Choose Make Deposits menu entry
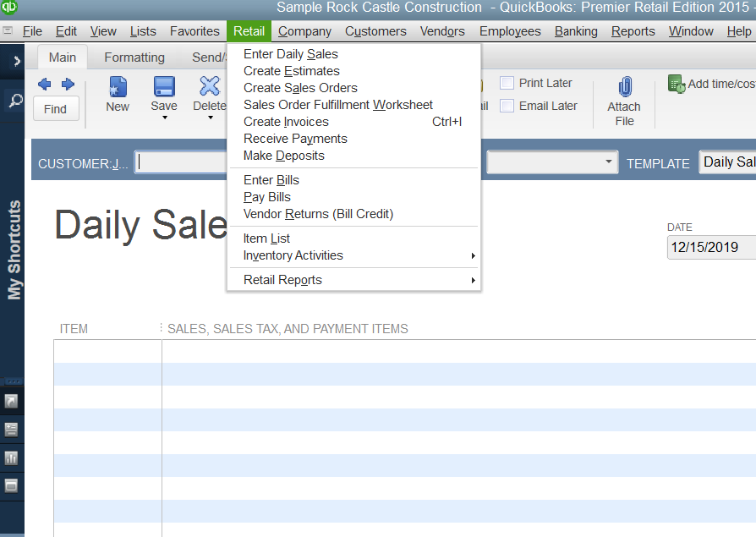The height and width of the screenshot is (537, 756). pyautogui.click(x=353, y=156)
